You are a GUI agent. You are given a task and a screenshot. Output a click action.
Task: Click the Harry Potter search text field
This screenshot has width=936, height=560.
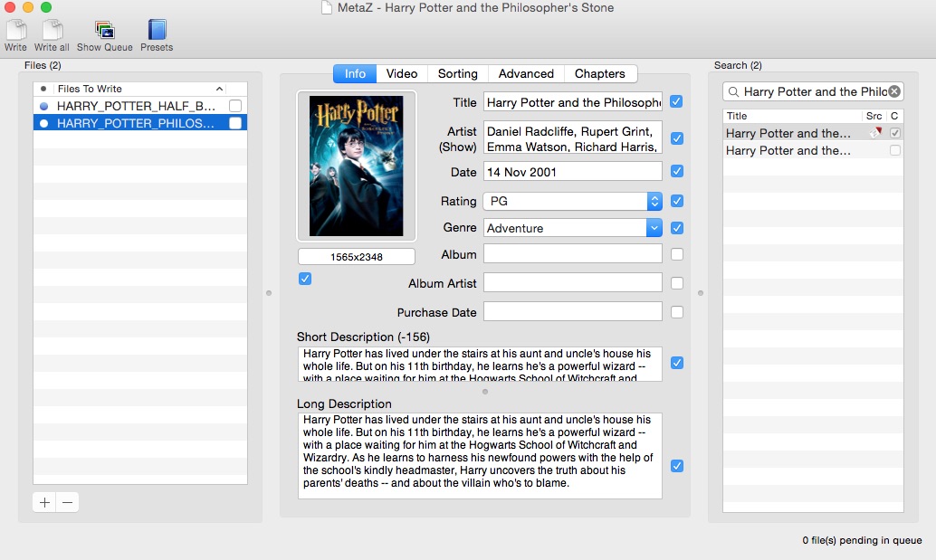(x=814, y=91)
